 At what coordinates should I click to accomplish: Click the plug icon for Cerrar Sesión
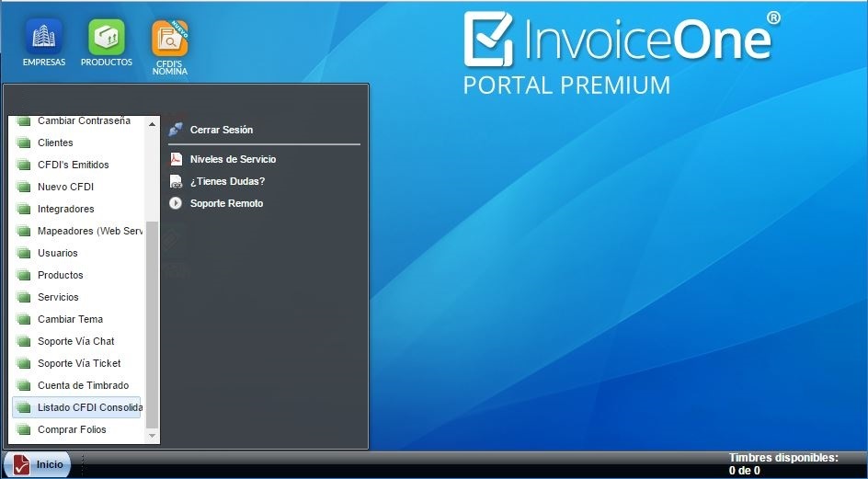click(x=176, y=130)
